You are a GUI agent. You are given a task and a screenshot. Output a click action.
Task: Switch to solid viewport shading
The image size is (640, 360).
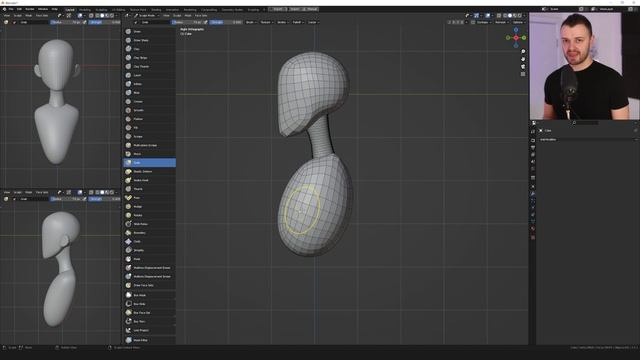[510, 16]
